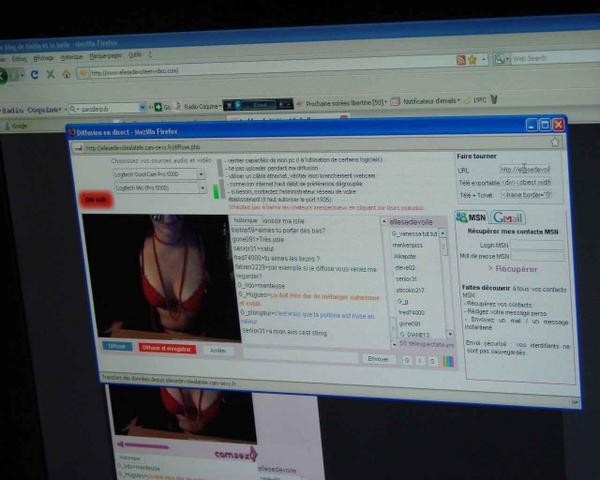Stop loading in the background Firefox window

click(51, 74)
